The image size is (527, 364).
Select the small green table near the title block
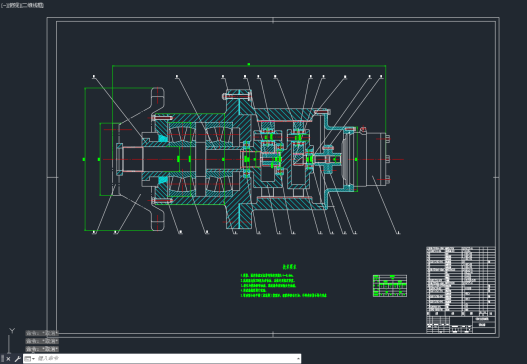coord(390,286)
